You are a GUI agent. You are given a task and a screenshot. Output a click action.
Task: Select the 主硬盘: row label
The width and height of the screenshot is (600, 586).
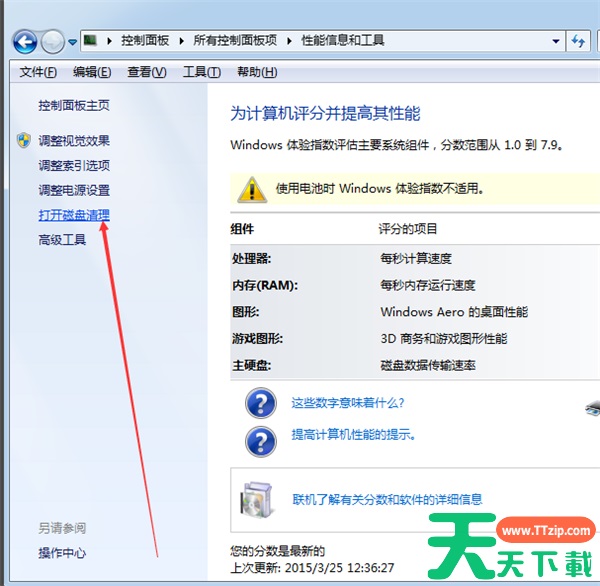click(251, 366)
